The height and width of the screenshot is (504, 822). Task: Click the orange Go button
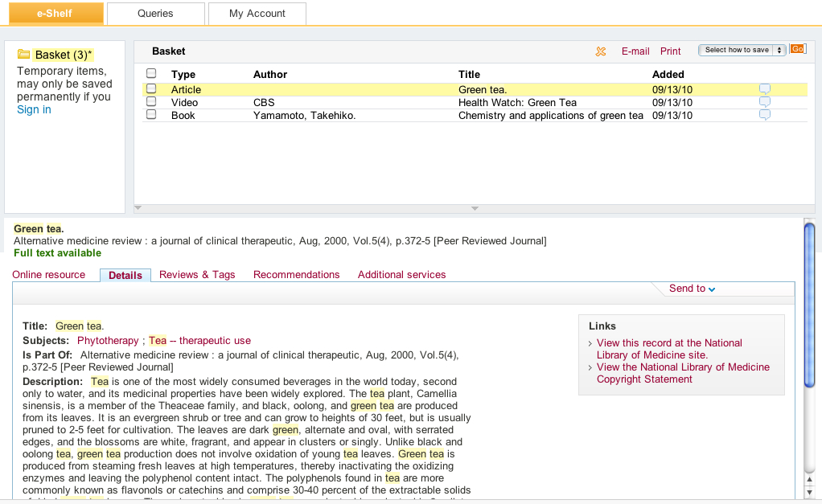[x=797, y=50]
